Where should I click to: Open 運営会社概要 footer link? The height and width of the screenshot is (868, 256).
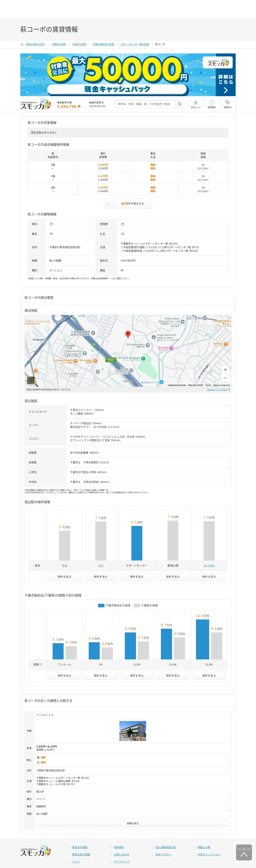click(80, 847)
